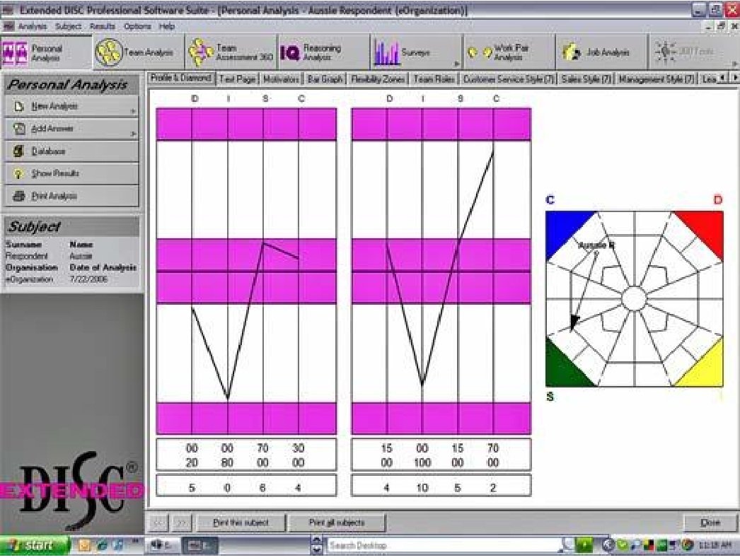
Task: Click Print all subjects button
Action: (337, 523)
